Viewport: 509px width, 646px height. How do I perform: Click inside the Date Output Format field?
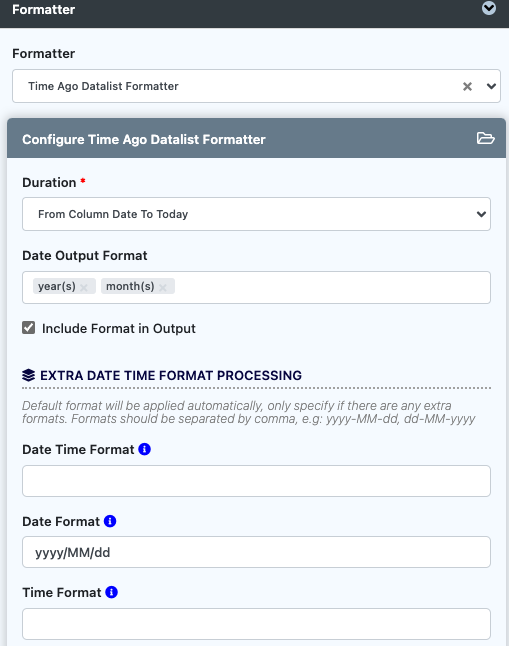tap(332, 287)
